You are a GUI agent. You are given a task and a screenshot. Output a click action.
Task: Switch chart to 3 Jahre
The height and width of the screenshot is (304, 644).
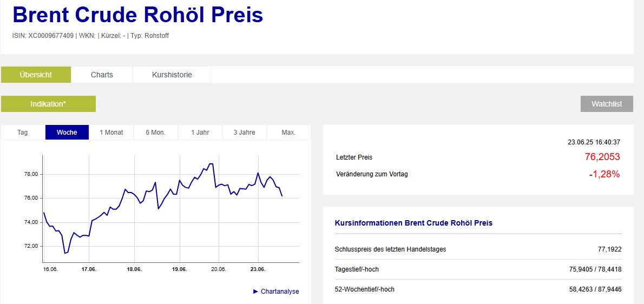click(x=244, y=133)
